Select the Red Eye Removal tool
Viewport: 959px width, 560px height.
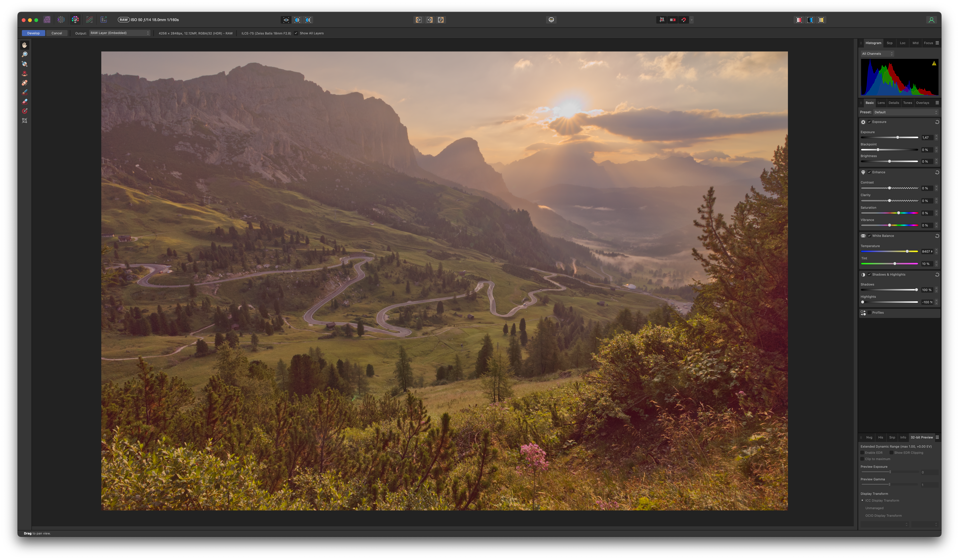25,73
